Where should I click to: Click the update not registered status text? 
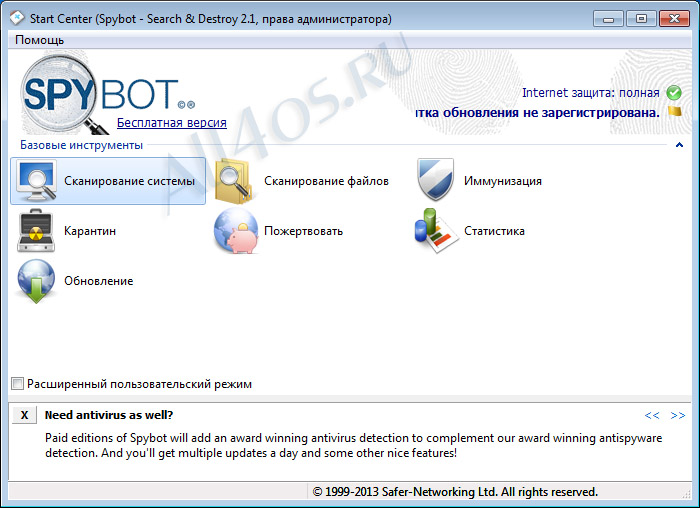point(538,112)
